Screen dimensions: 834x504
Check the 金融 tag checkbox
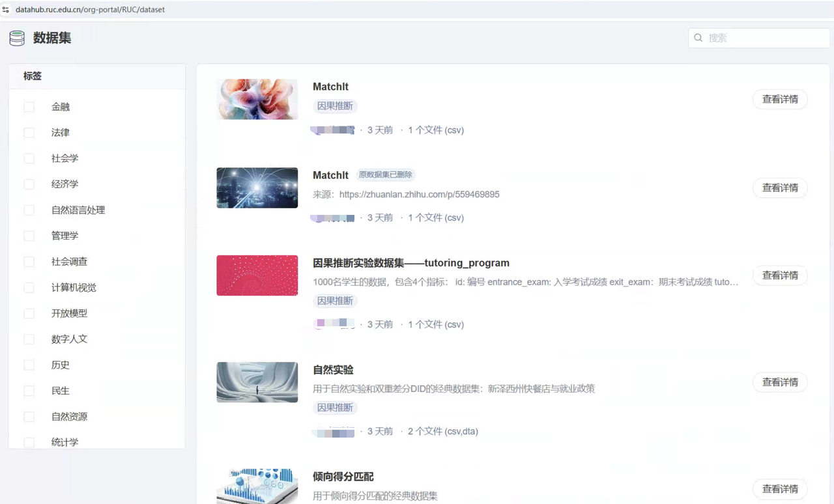pyautogui.click(x=29, y=107)
